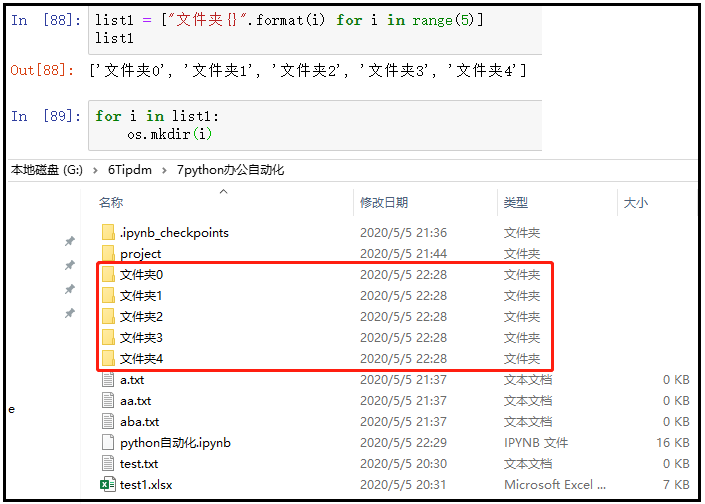The height and width of the screenshot is (504, 705).
Task: Select the In [89] cell prompt
Action: pyautogui.click(x=46, y=116)
